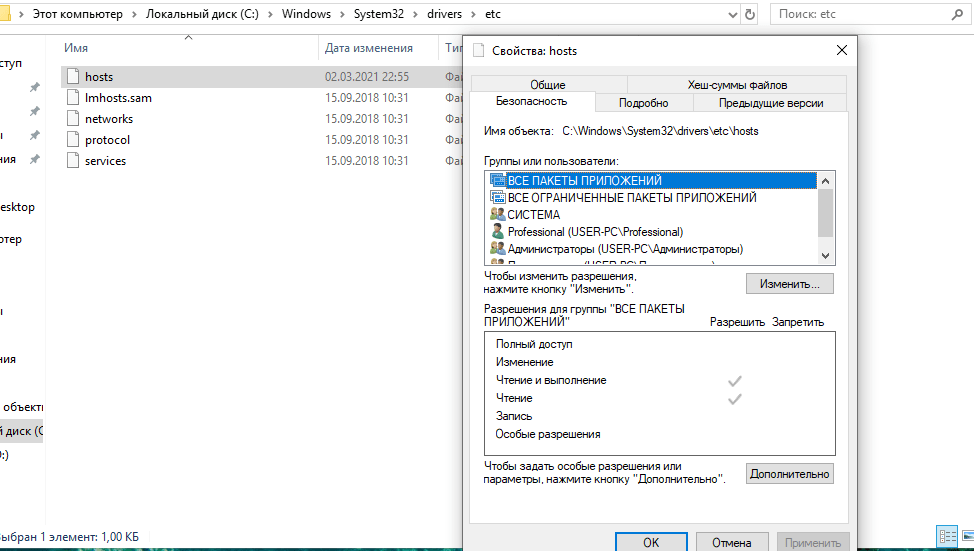Image resolution: width=974 pixels, height=551 pixels.
Task: Switch to details view icon in status bar
Action: coord(947,536)
